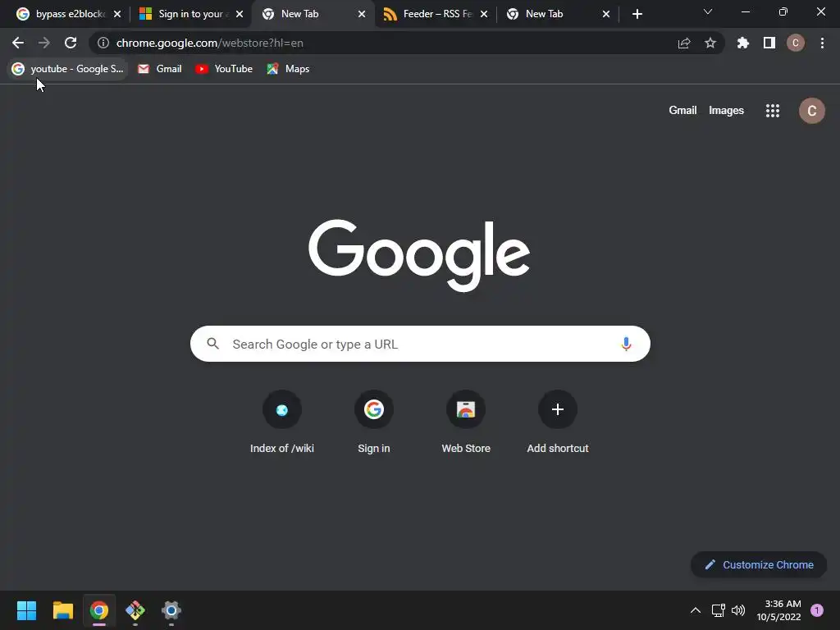Open the Extensions puzzle icon
840x630 pixels.
743,43
